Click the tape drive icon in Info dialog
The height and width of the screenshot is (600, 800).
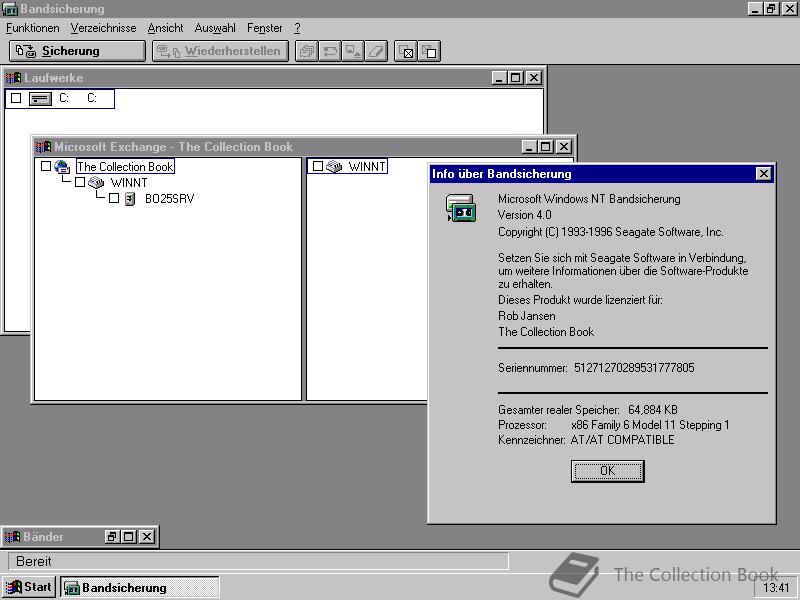click(461, 208)
